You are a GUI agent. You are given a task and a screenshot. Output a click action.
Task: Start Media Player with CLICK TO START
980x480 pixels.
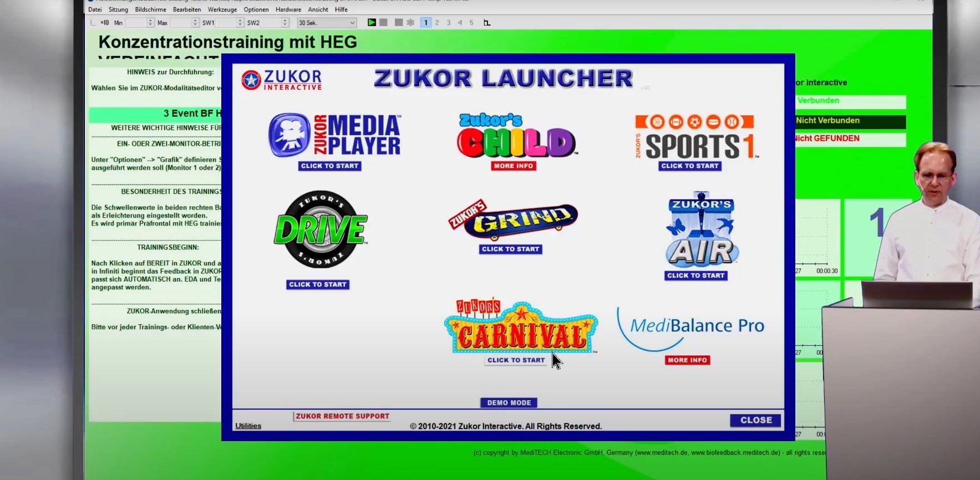coord(330,166)
